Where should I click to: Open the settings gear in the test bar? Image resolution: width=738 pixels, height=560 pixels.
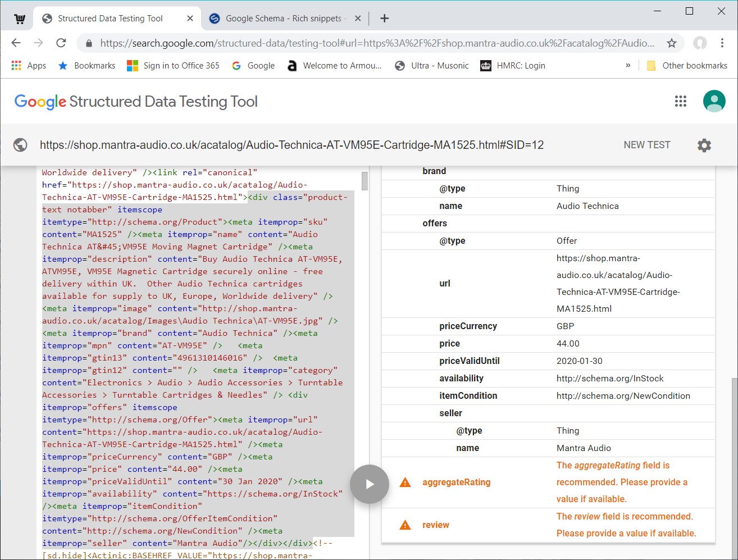pyautogui.click(x=704, y=145)
